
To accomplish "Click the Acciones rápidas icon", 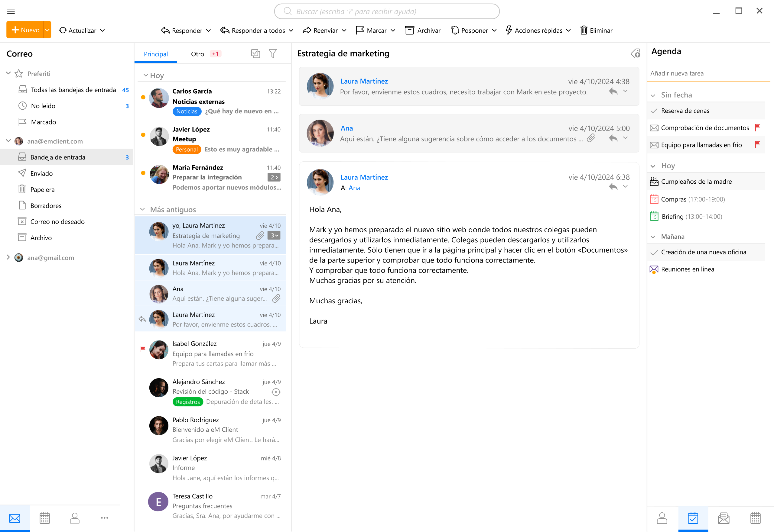I will (509, 30).
